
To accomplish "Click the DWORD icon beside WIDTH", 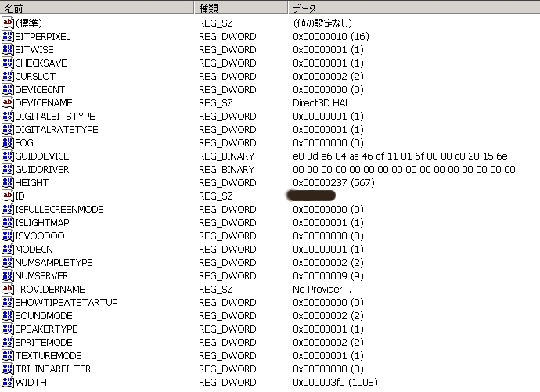I will click(8, 383).
